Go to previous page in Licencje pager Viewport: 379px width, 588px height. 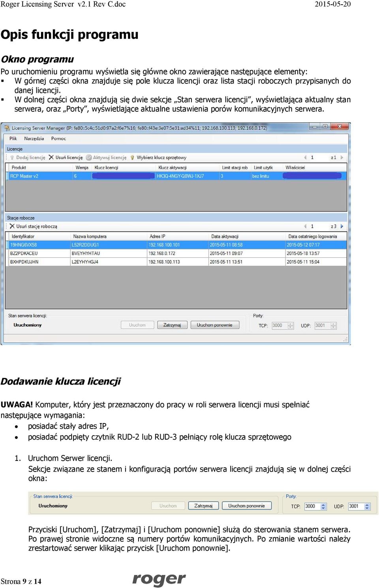pyautogui.click(x=305, y=157)
